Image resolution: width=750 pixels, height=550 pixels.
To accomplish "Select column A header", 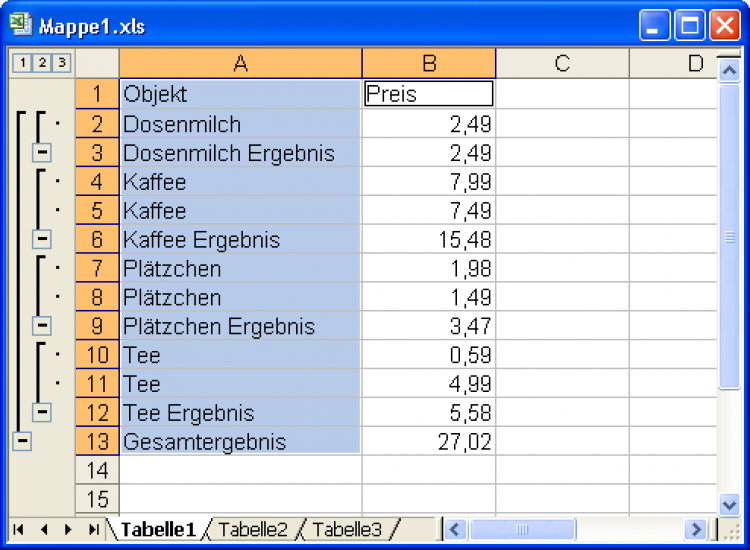I will click(x=240, y=63).
